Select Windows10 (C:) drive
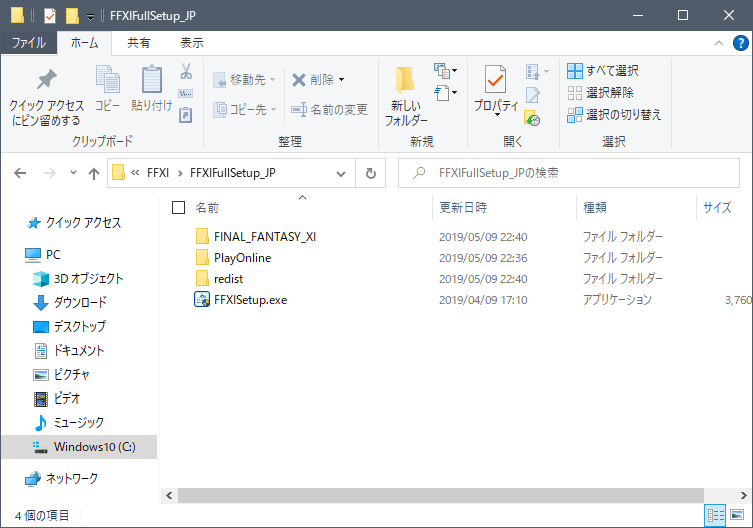Viewport: 753px width, 528px height. coord(79,447)
